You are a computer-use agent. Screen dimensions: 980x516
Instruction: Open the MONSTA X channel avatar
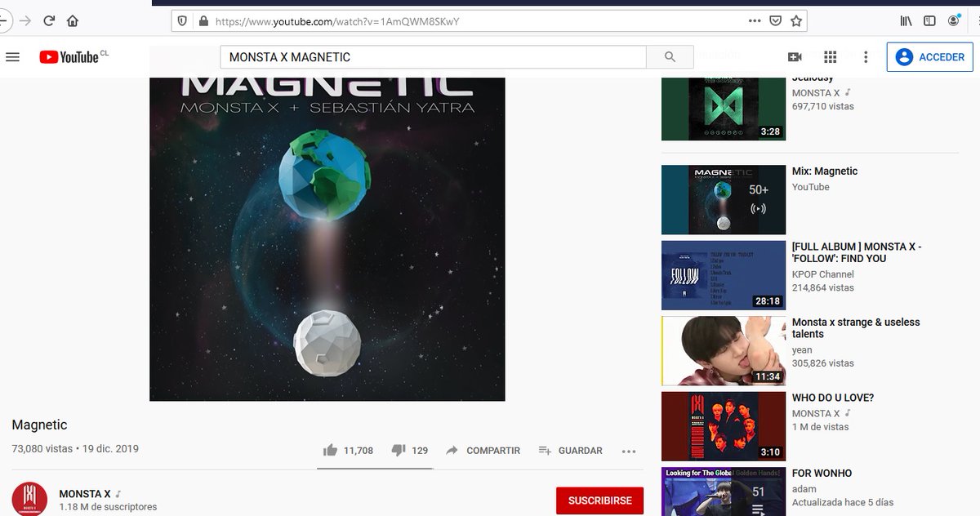click(29, 499)
